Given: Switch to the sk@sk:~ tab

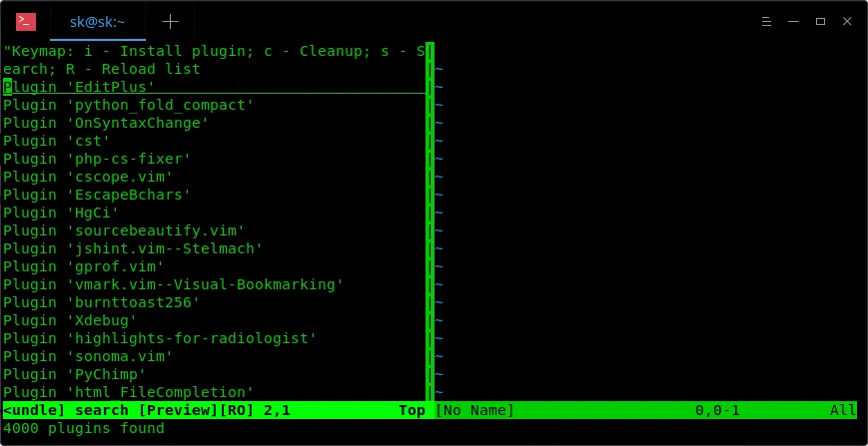Looking at the screenshot, I should [98, 22].
